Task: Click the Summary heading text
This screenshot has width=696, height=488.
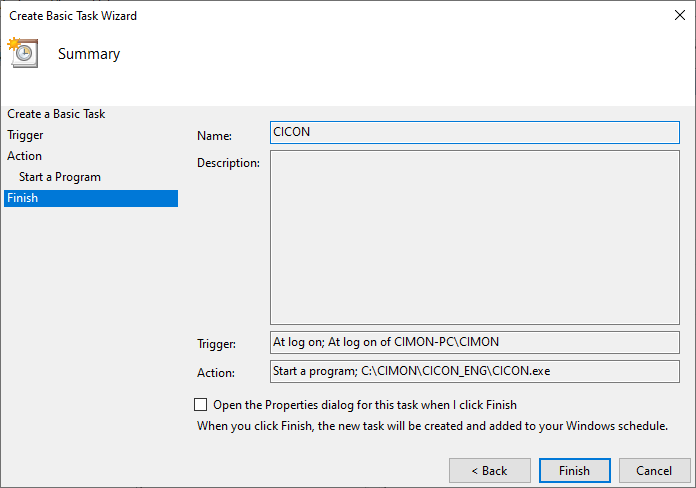Action: click(89, 54)
